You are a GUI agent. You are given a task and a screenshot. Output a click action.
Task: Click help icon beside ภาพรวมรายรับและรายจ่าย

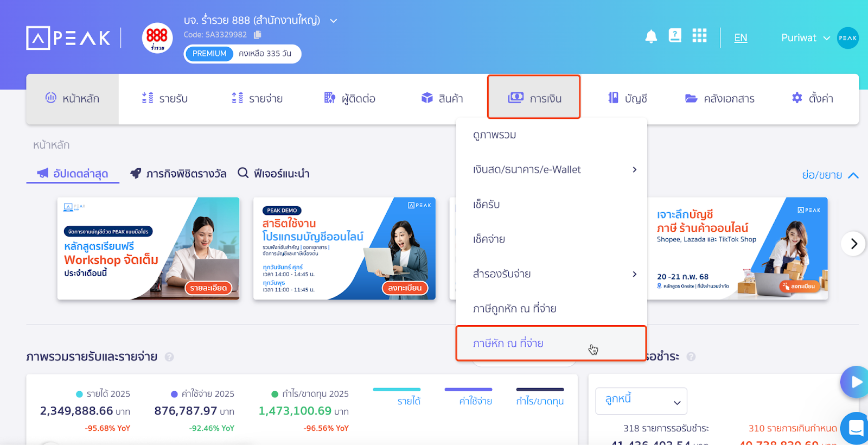point(169,357)
